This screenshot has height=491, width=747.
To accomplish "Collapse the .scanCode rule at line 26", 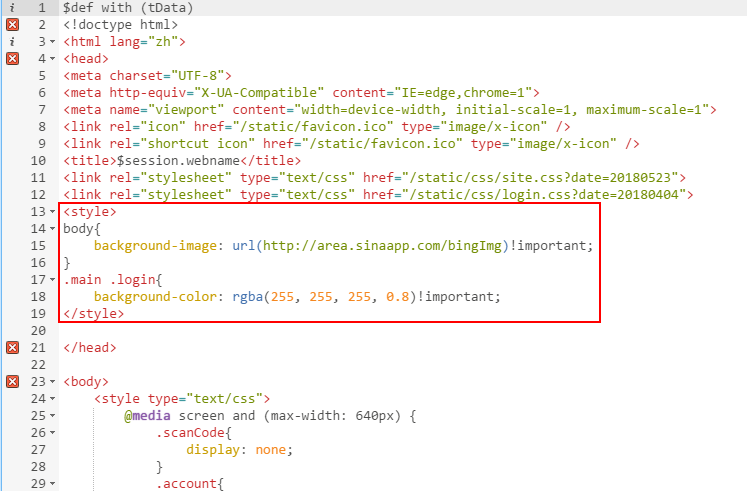I will (52, 433).
